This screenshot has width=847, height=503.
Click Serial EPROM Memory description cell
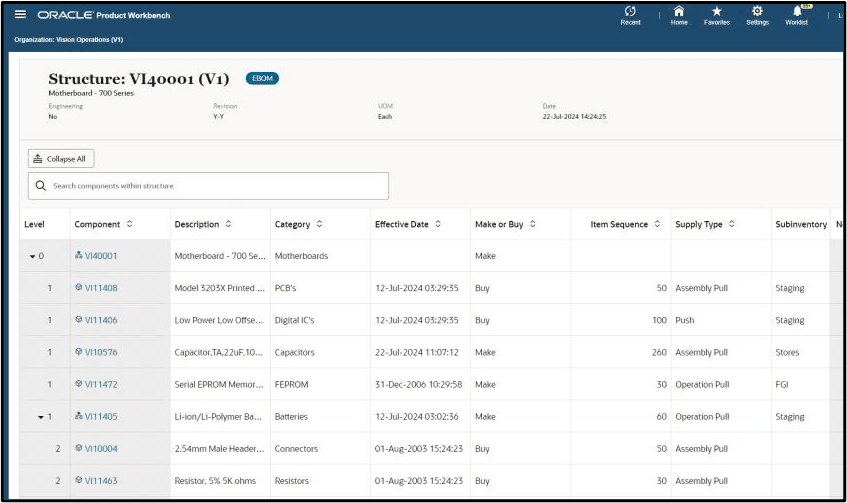pyautogui.click(x=219, y=384)
